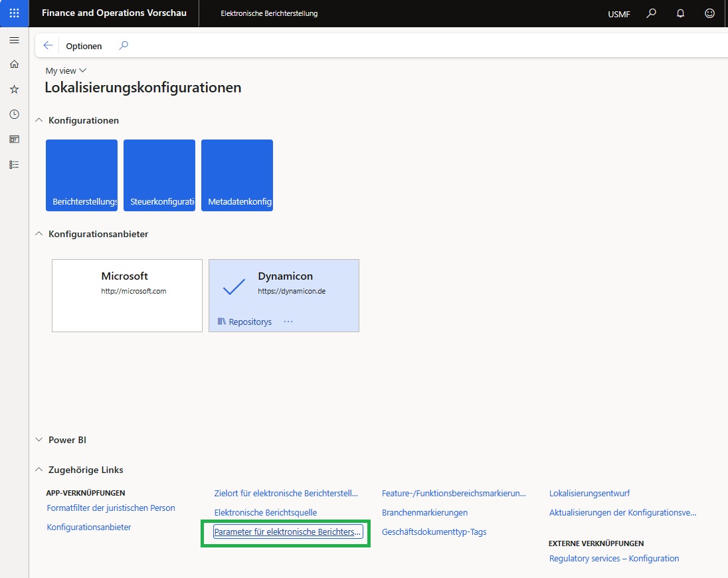Viewport: 728px width, 578px height.
Task: Open Workspaces icon in sidebar
Action: (x=14, y=140)
